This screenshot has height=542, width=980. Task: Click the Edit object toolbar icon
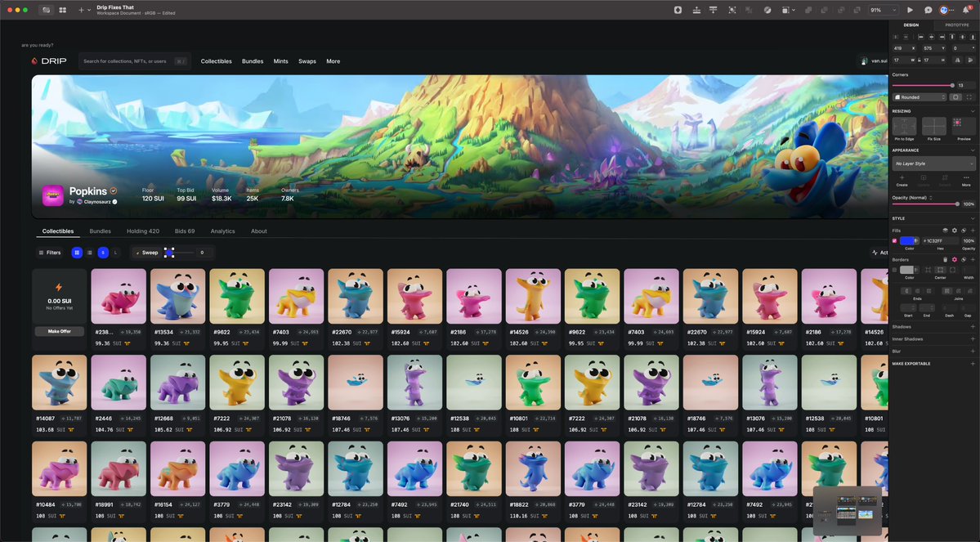(x=732, y=10)
